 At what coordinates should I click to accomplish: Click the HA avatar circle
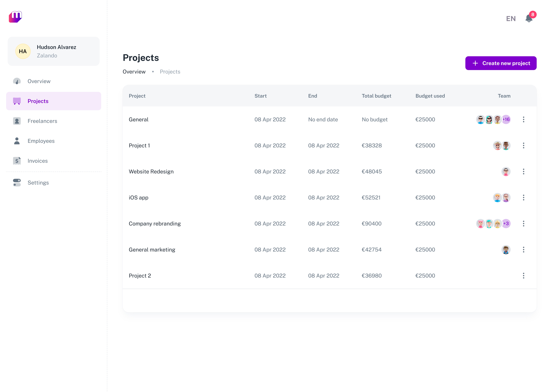(23, 51)
